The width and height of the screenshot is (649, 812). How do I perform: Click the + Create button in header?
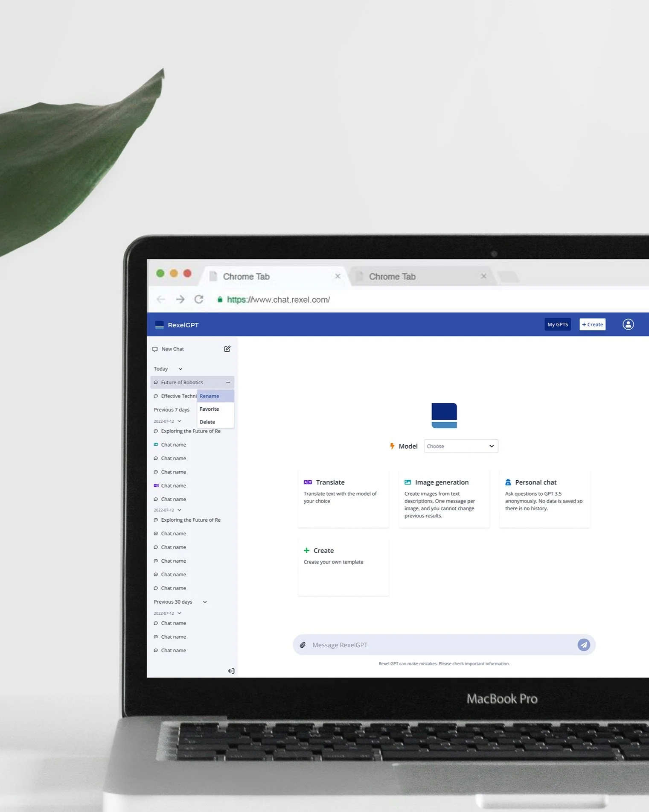tap(592, 324)
